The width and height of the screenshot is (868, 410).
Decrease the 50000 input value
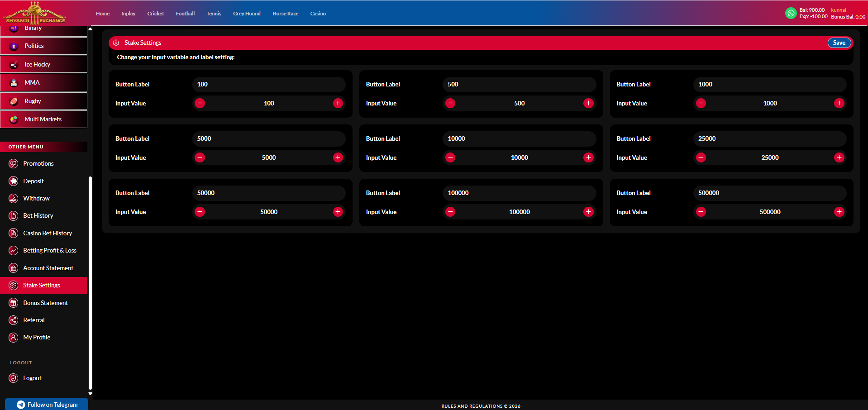200,212
